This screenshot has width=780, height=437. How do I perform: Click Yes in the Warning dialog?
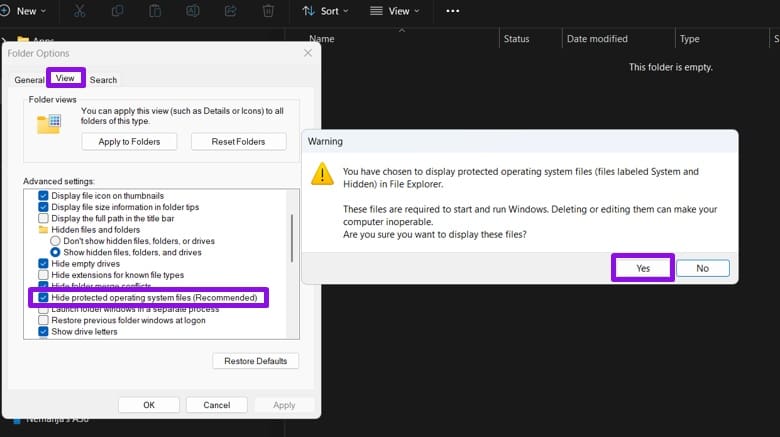(x=643, y=268)
